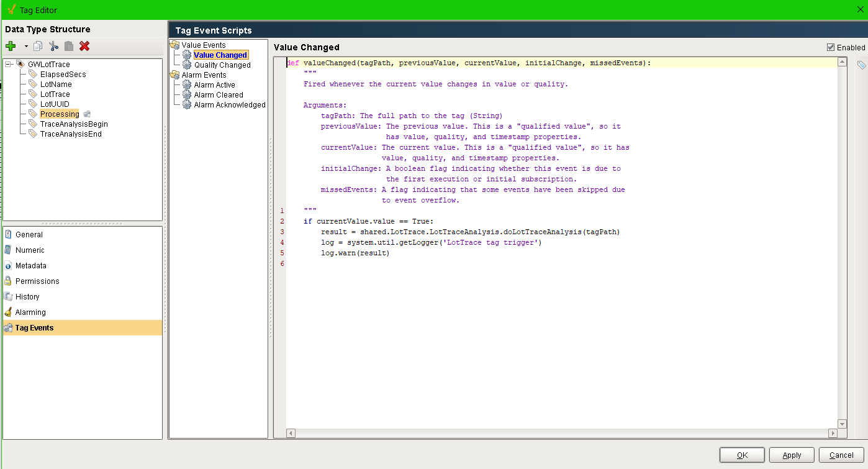Click the green plus add tag icon

[x=11, y=46]
